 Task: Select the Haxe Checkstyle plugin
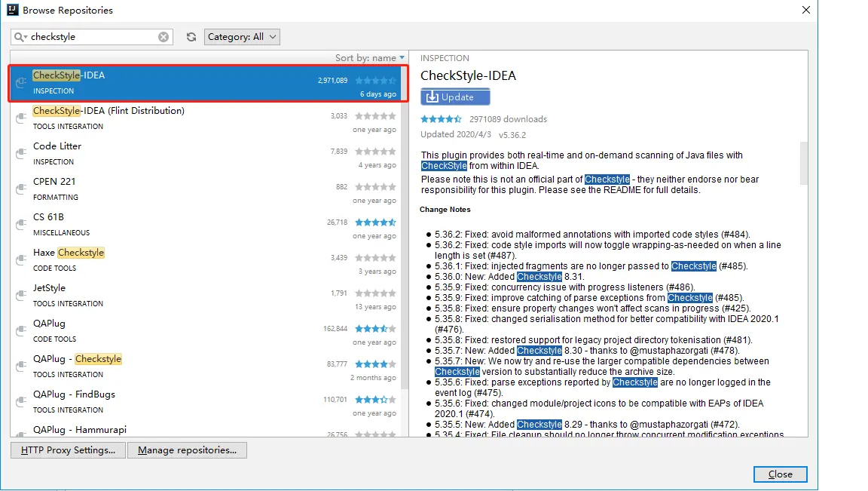click(x=205, y=260)
